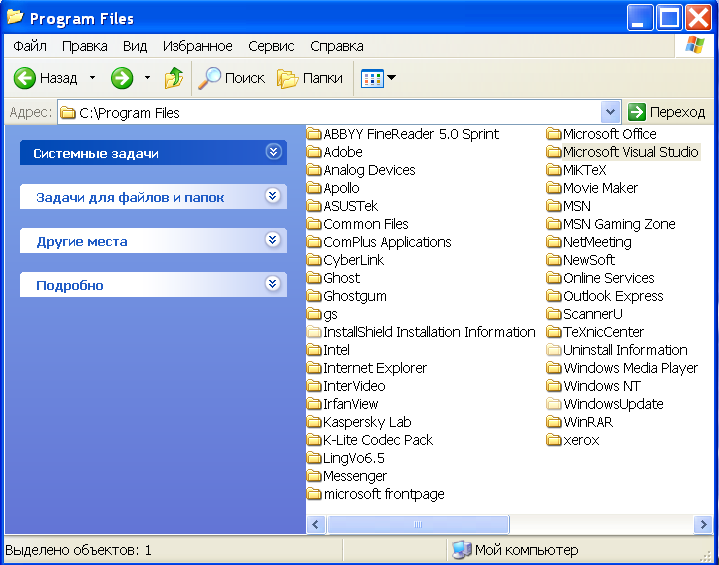This screenshot has width=719, height=565.
Task: Open the Справка menu
Action: (x=337, y=46)
